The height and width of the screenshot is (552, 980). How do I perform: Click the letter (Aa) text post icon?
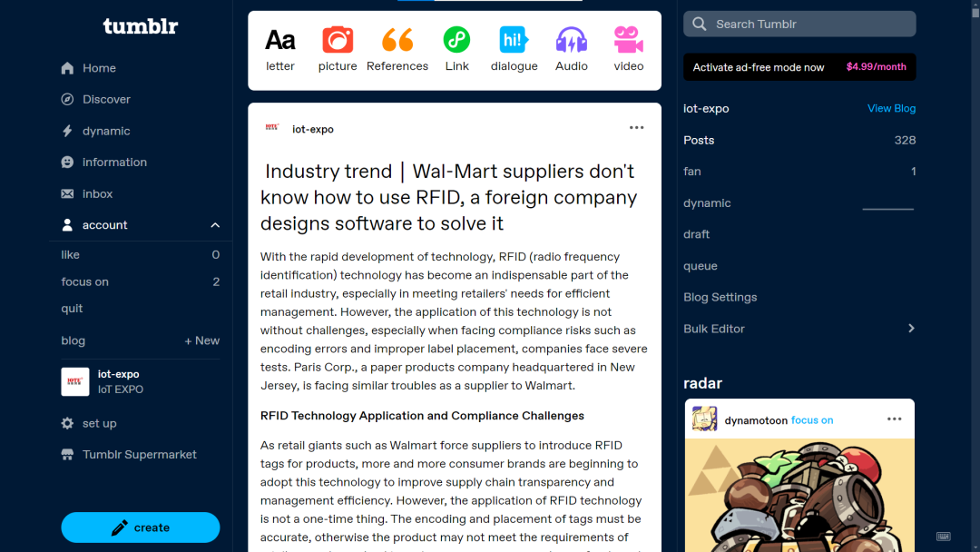pos(280,41)
